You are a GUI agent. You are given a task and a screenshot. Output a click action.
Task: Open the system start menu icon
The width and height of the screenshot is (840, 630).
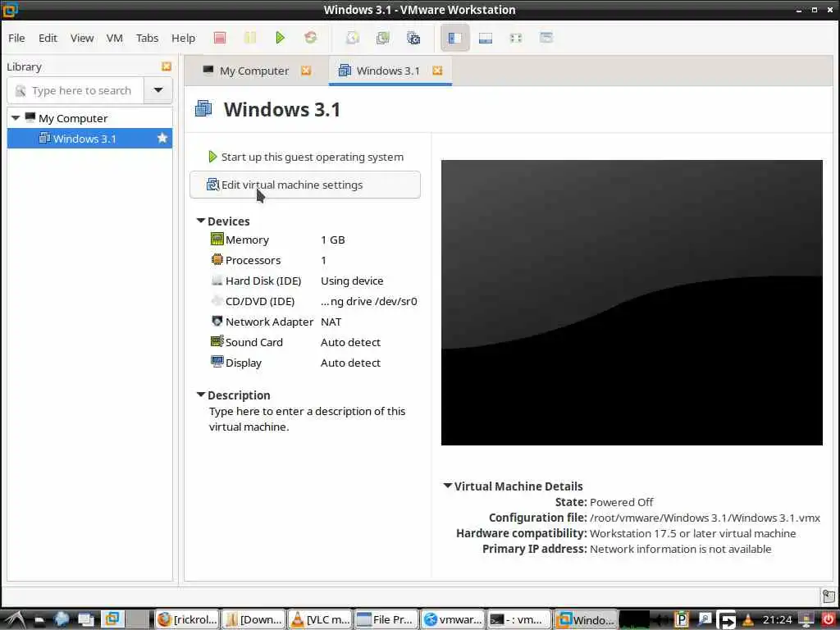click(x=14, y=619)
